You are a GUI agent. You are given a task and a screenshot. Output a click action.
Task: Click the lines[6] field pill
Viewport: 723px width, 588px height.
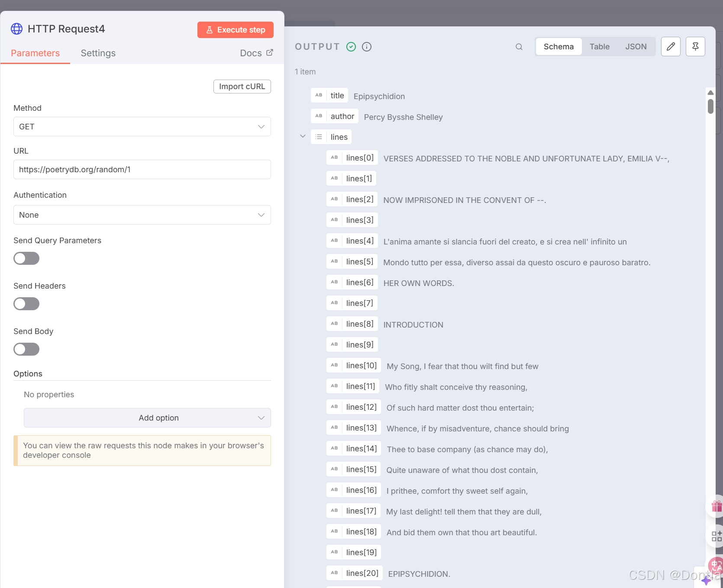(x=352, y=282)
